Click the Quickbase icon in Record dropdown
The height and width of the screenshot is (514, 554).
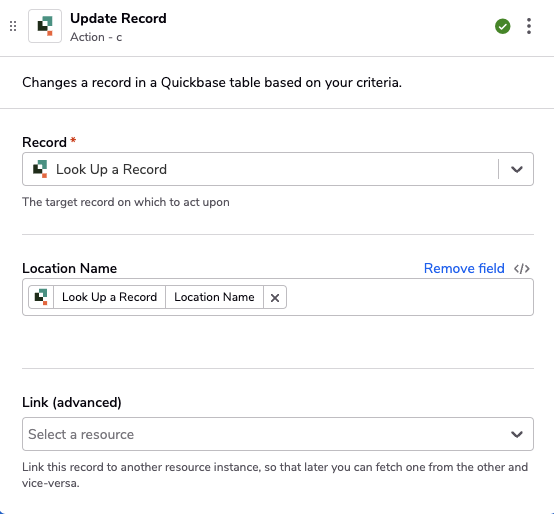pyautogui.click(x=40, y=169)
